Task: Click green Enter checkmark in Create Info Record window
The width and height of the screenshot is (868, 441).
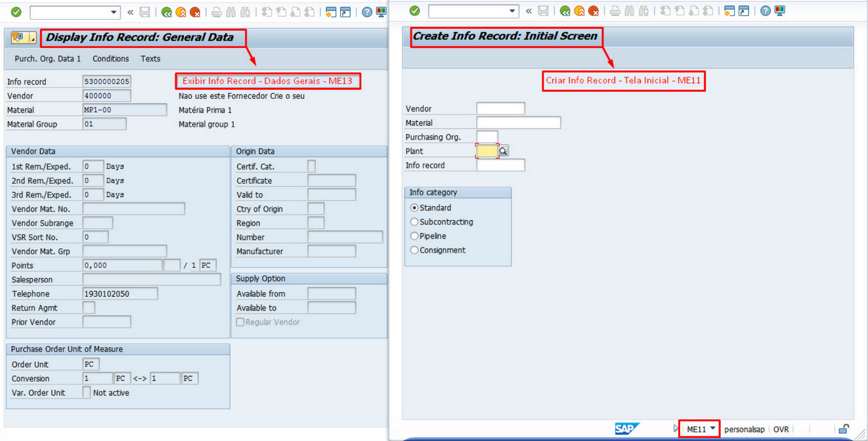Action: [414, 11]
